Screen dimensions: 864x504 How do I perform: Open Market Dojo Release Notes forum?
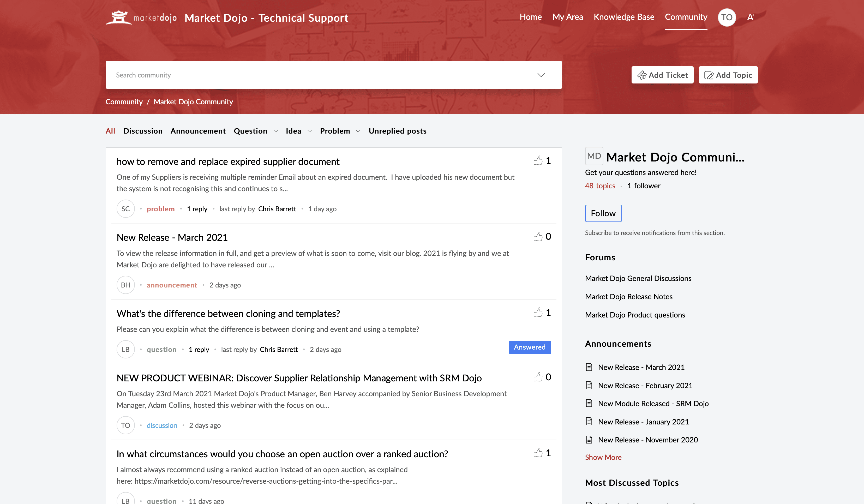tap(629, 297)
